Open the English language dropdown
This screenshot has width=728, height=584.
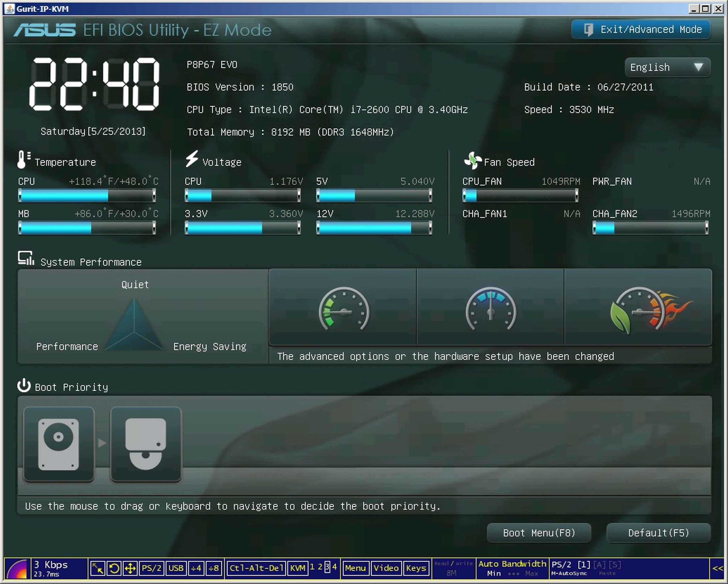[x=667, y=67]
